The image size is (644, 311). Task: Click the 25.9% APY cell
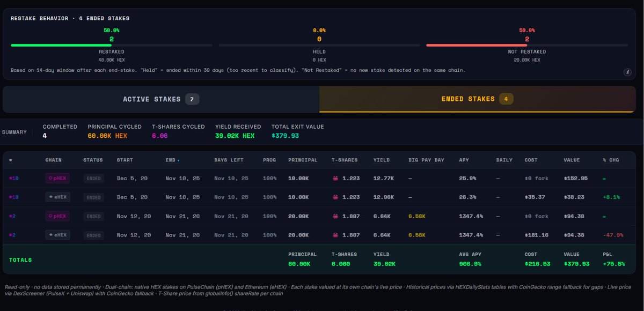pyautogui.click(x=468, y=179)
